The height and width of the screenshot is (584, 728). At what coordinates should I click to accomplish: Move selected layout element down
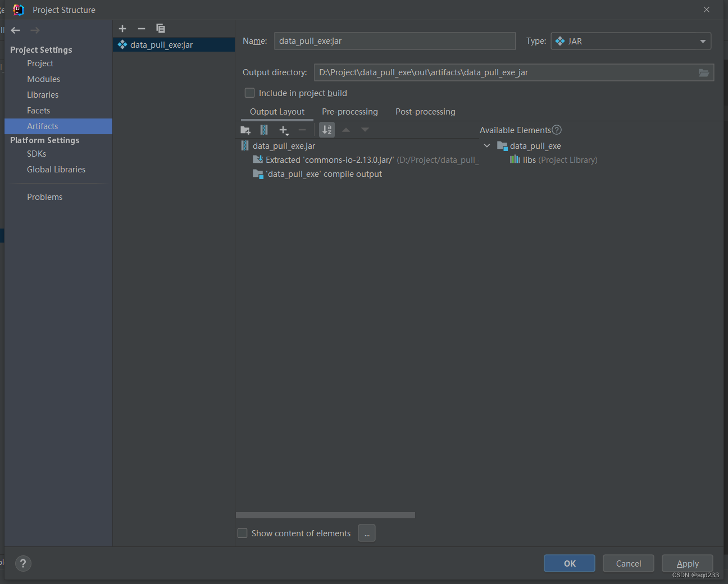point(365,130)
